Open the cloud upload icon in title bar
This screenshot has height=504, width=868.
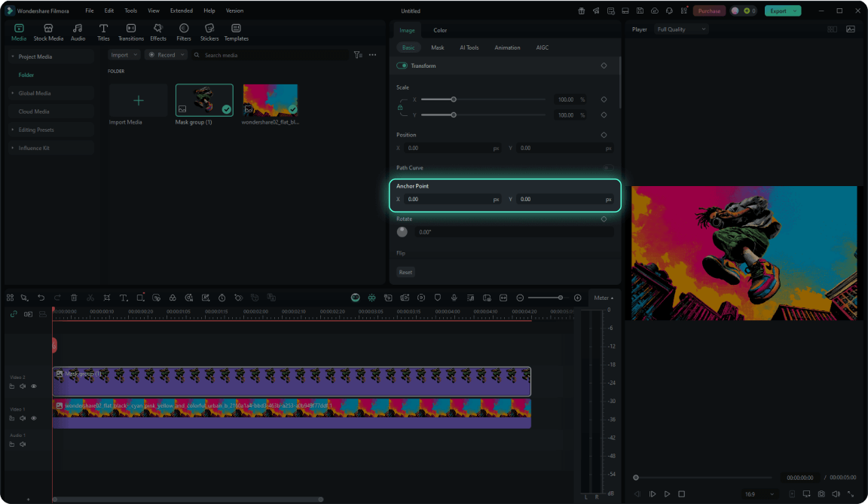(654, 11)
